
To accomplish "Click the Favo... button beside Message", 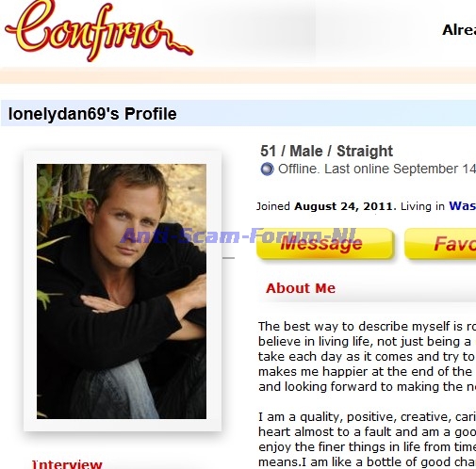I will [440, 244].
